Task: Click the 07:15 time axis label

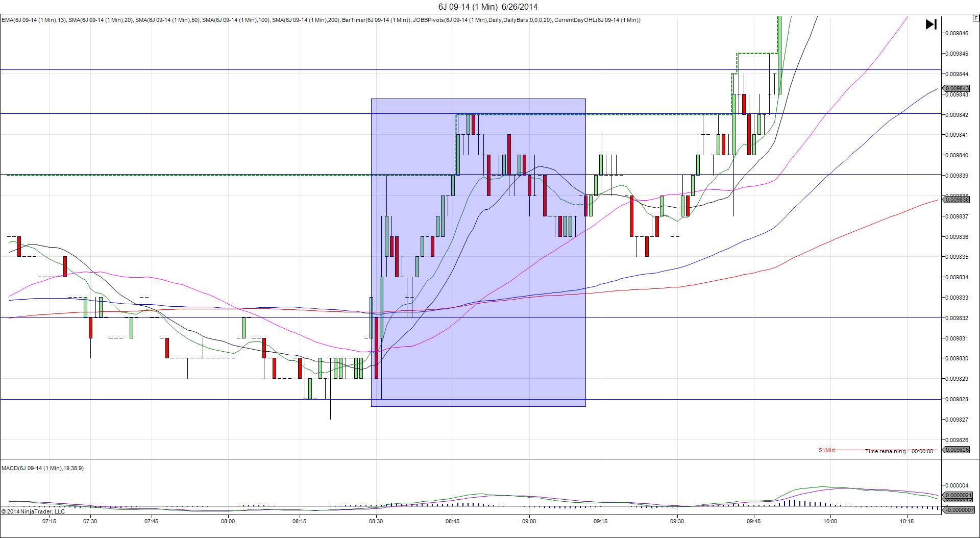Action: point(50,521)
